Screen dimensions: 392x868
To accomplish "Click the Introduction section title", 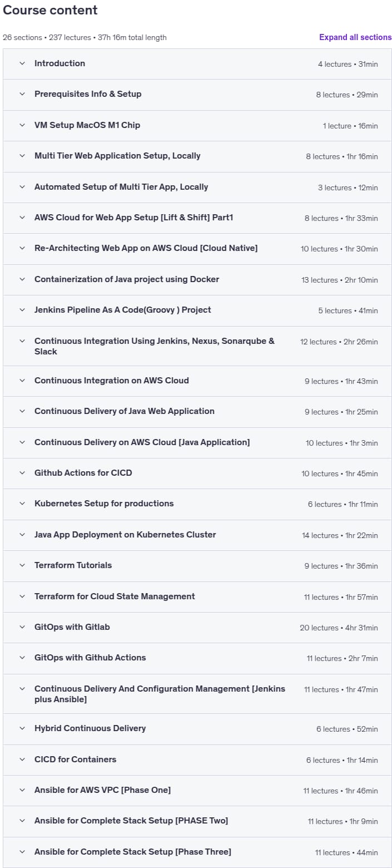I will pyautogui.click(x=59, y=63).
